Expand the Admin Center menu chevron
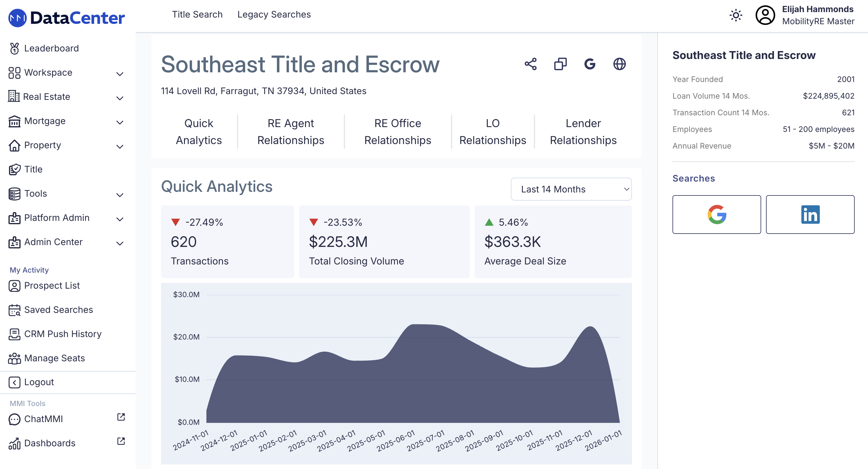Image resolution: width=868 pixels, height=469 pixels. [120, 243]
